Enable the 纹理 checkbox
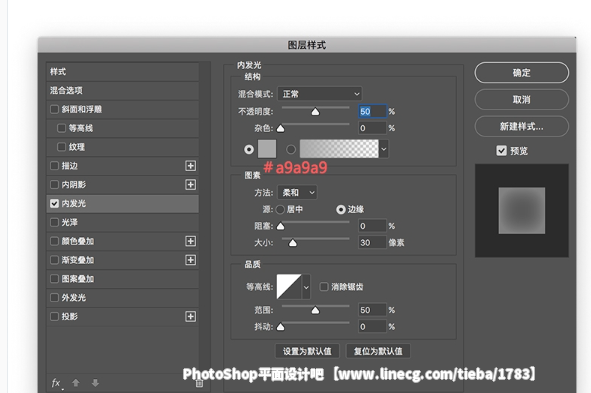The height and width of the screenshot is (393, 591). (61, 147)
